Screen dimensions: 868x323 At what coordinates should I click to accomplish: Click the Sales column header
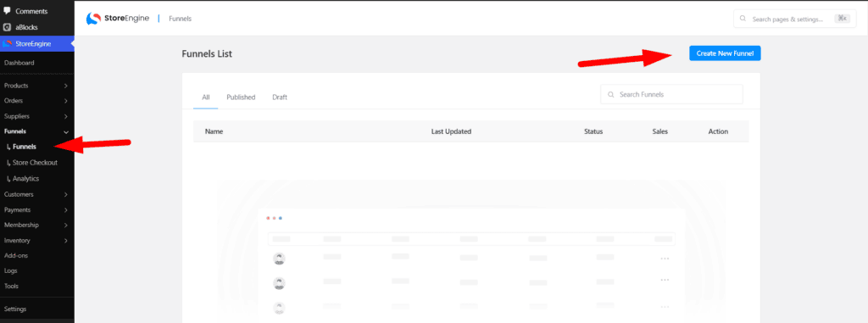[659, 132]
